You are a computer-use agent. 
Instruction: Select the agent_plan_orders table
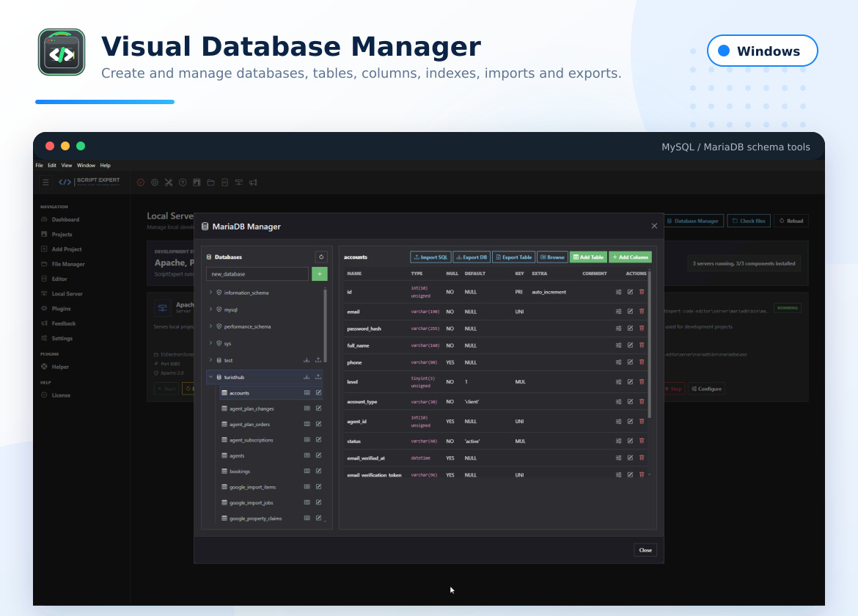click(249, 424)
